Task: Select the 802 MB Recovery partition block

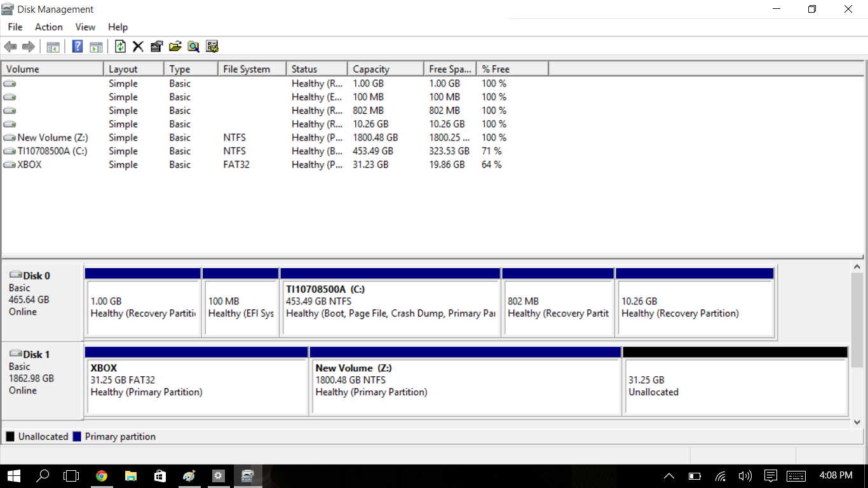Action: coord(558,302)
